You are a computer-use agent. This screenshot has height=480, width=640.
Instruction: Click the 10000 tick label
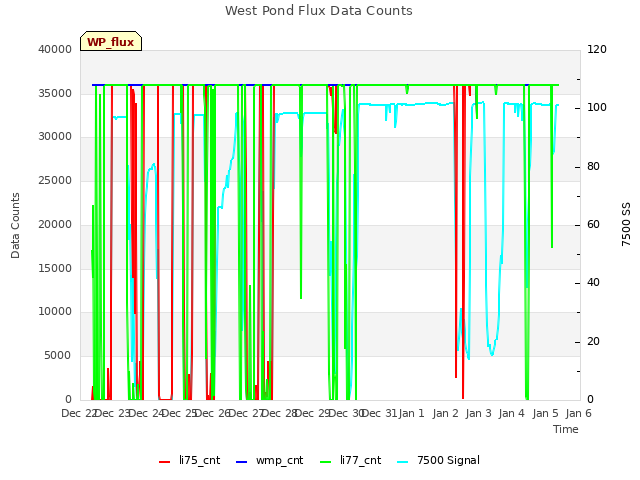pyautogui.click(x=55, y=311)
